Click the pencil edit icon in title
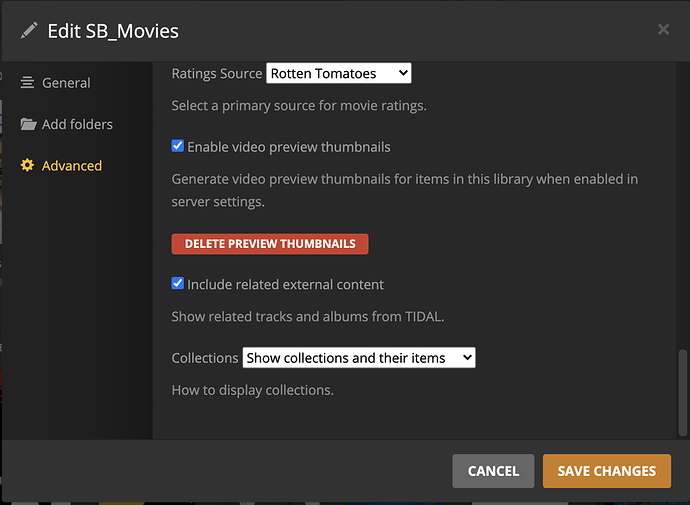Image resolution: width=690 pixels, height=505 pixels. [x=29, y=31]
